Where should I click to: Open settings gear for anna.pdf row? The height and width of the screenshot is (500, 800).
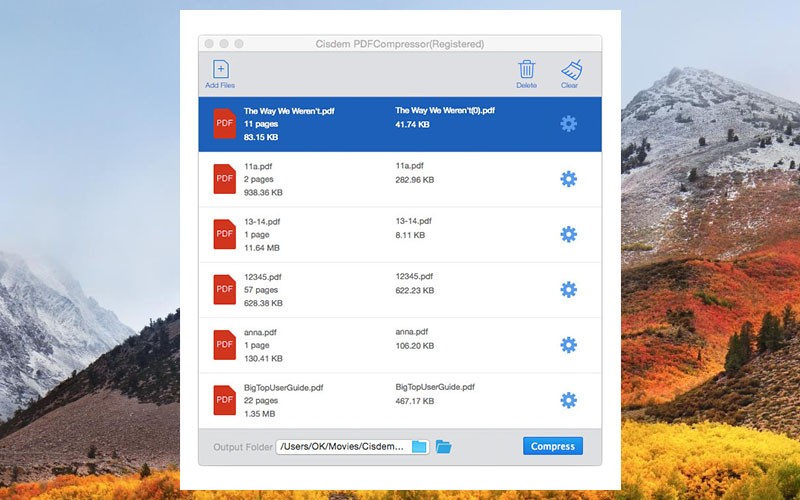[x=568, y=345]
